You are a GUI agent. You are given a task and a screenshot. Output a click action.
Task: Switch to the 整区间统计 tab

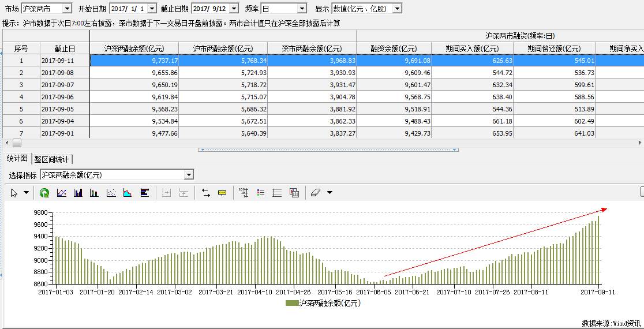pos(52,159)
